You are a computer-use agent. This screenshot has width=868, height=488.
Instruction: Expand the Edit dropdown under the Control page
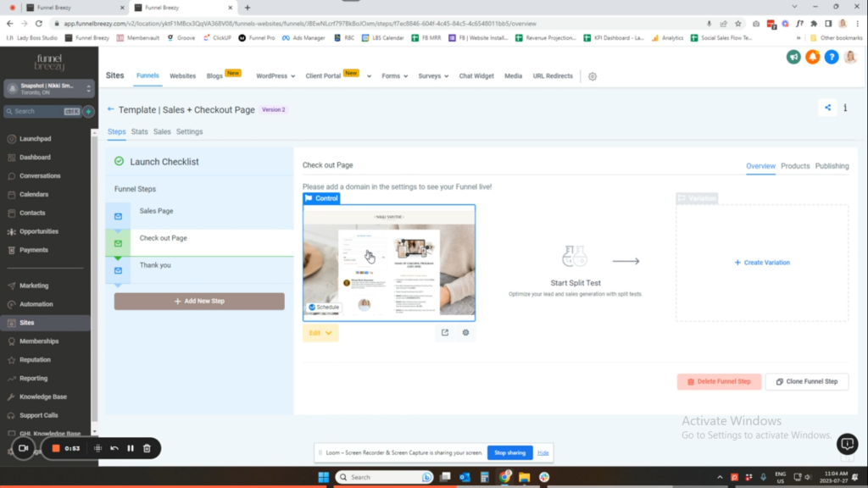point(320,333)
